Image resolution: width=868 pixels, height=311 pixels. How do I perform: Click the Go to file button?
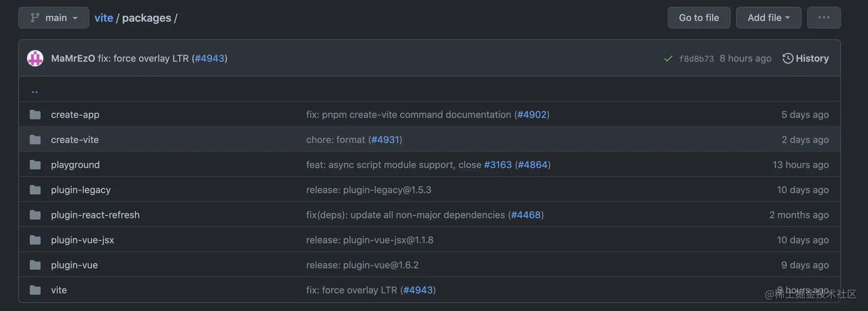tap(699, 18)
